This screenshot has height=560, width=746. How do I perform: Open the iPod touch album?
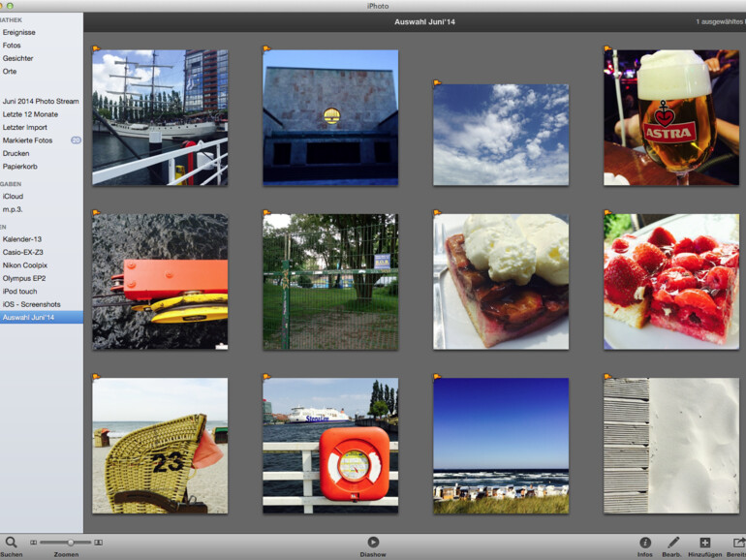click(x=20, y=292)
